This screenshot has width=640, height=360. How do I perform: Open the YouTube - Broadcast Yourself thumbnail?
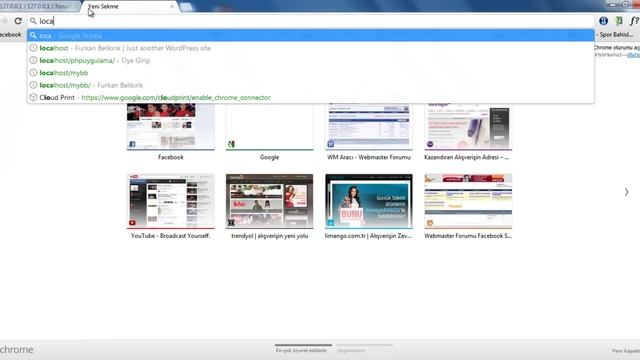point(171,201)
